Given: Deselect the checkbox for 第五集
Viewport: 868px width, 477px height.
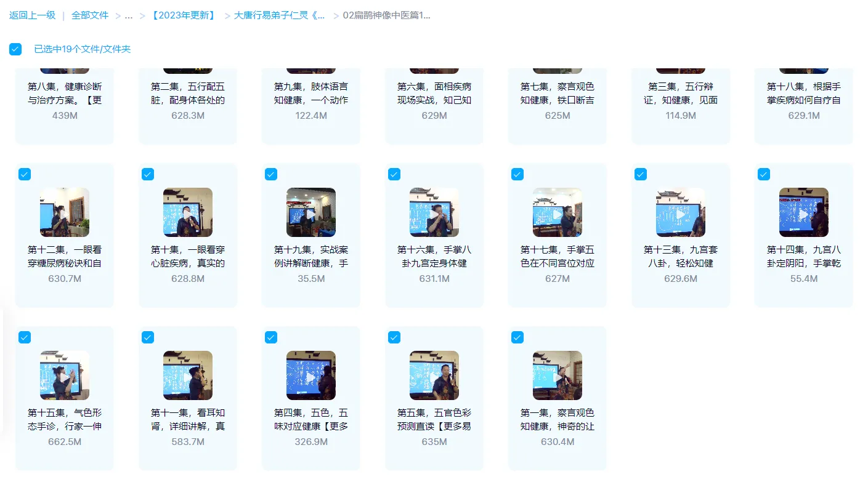Looking at the screenshot, I should pyautogui.click(x=394, y=337).
